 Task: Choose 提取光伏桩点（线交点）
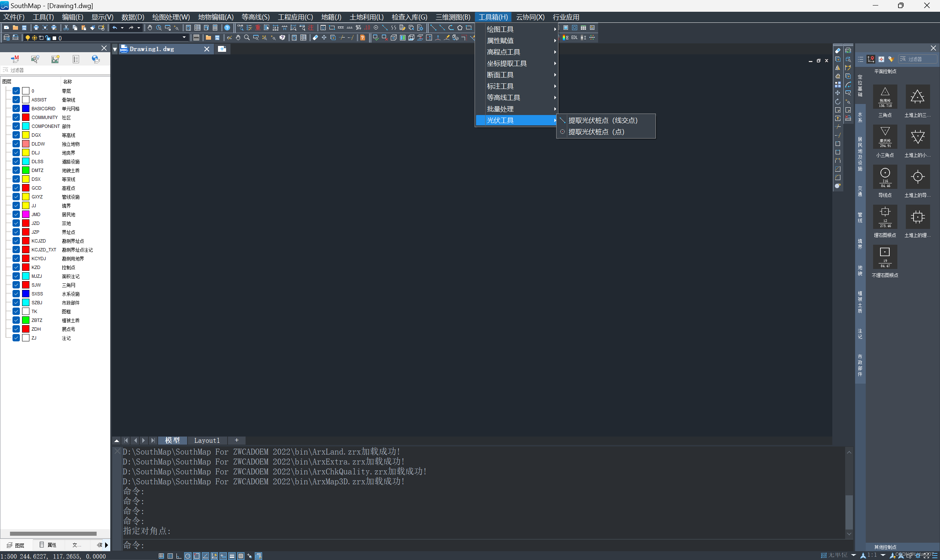click(x=606, y=120)
